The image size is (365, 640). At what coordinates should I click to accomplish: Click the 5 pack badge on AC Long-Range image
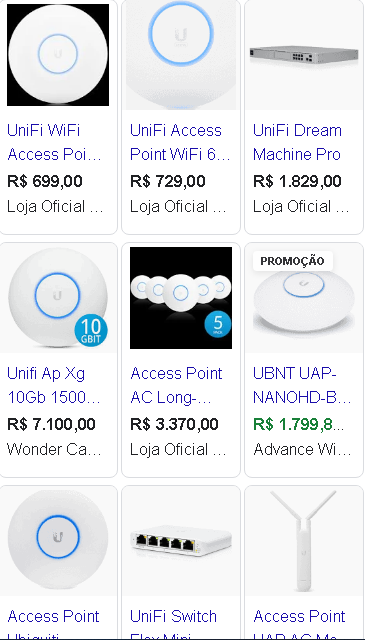pos(218,325)
